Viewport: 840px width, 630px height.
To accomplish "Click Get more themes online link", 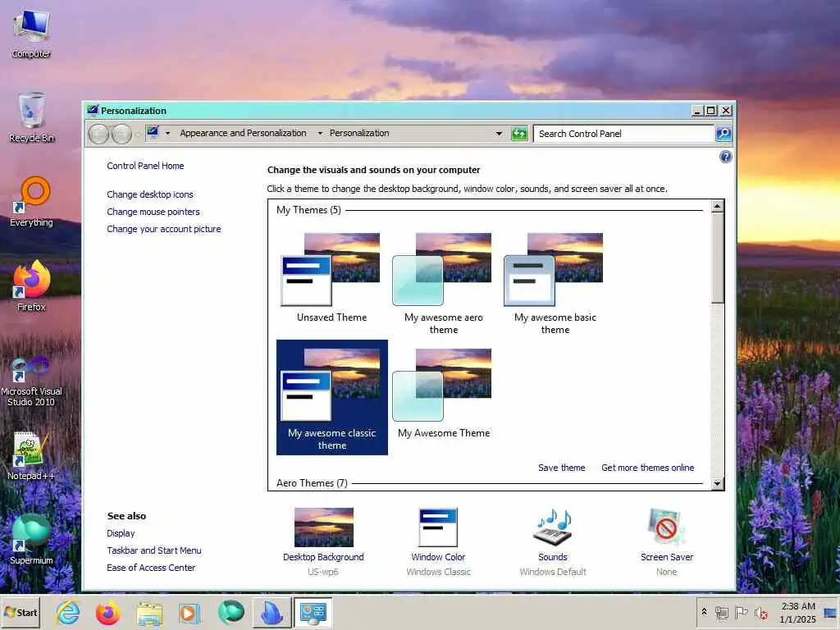I will pyautogui.click(x=648, y=468).
